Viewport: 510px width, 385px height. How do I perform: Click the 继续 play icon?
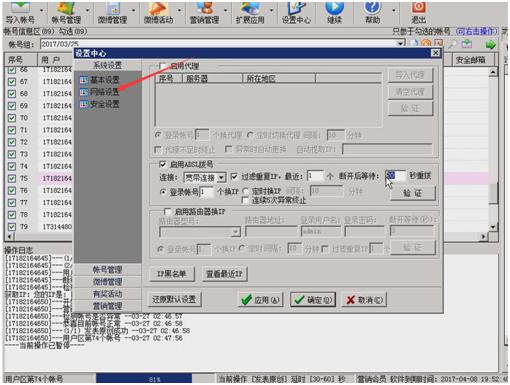pos(334,13)
